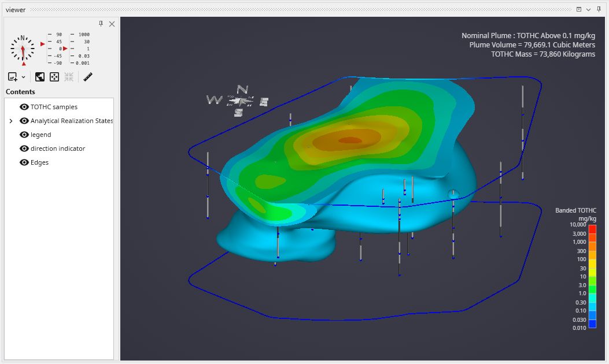The width and height of the screenshot is (609, 364).
Task: Open the dropdown arrow beside the snapshot icon
Action: [x=24, y=77]
